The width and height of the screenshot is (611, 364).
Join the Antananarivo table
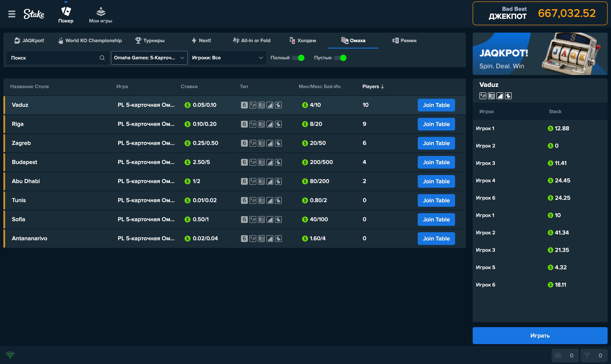click(x=436, y=239)
